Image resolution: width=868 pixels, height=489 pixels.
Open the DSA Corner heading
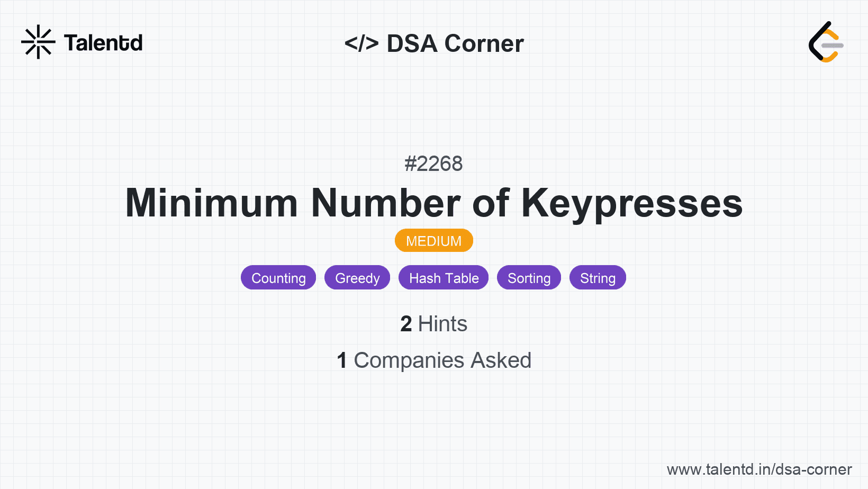(455, 43)
